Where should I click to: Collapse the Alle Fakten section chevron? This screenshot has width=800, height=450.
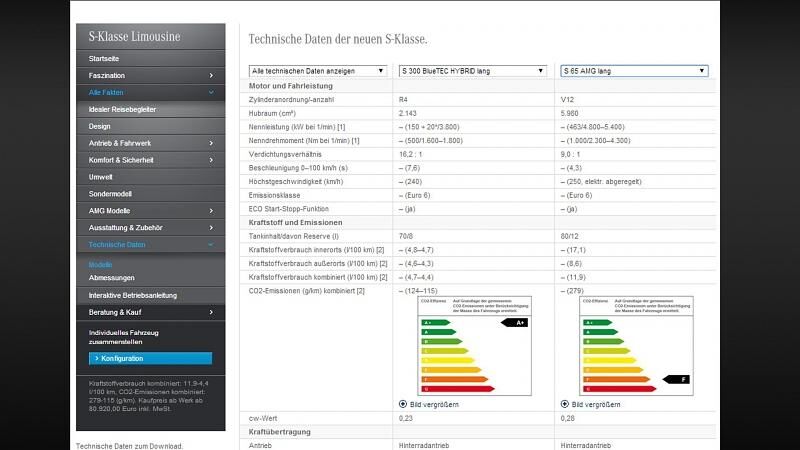(x=211, y=92)
